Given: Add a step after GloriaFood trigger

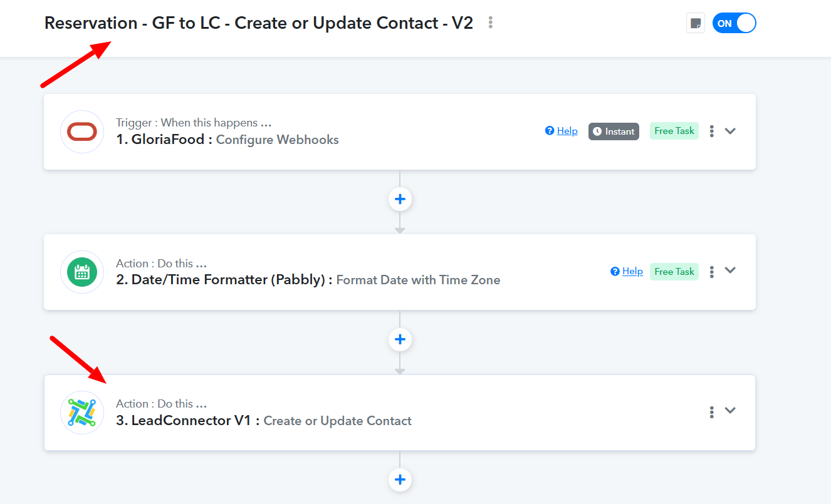Looking at the screenshot, I should click(400, 199).
